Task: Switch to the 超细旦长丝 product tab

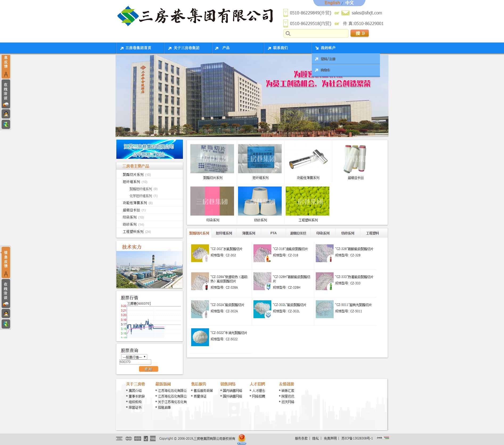Action: click(298, 233)
